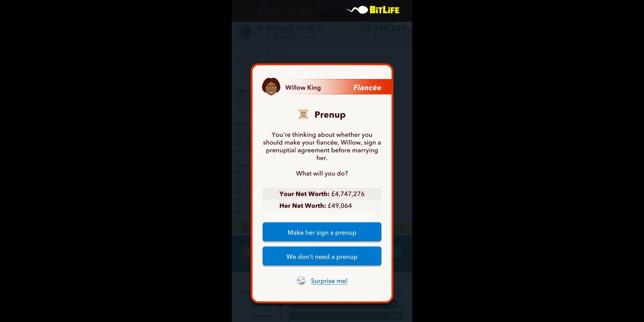The width and height of the screenshot is (644, 322).
Task: Click Make her sign a prenup button
Action: coord(322,232)
